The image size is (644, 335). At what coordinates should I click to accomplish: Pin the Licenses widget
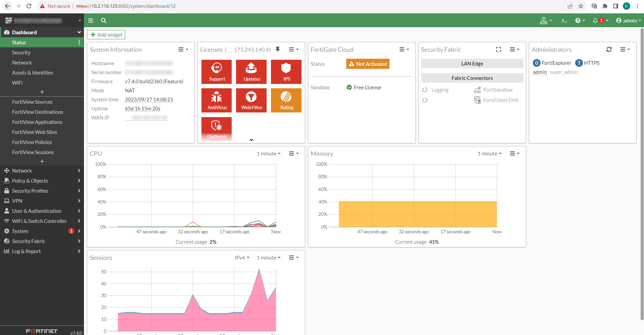click(x=278, y=49)
